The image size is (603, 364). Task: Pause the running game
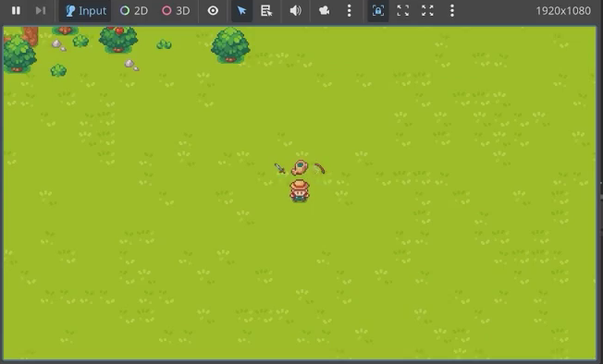(x=16, y=10)
